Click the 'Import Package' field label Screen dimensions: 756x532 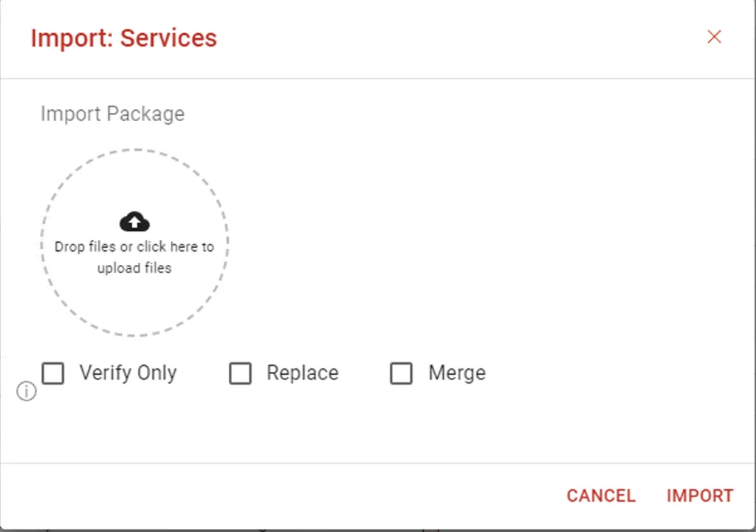pos(113,114)
